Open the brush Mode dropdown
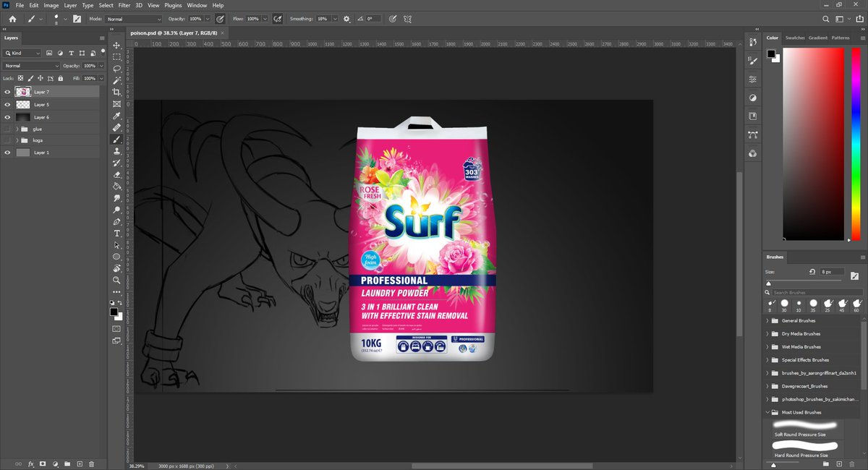Image resolution: width=868 pixels, height=470 pixels. click(x=134, y=19)
